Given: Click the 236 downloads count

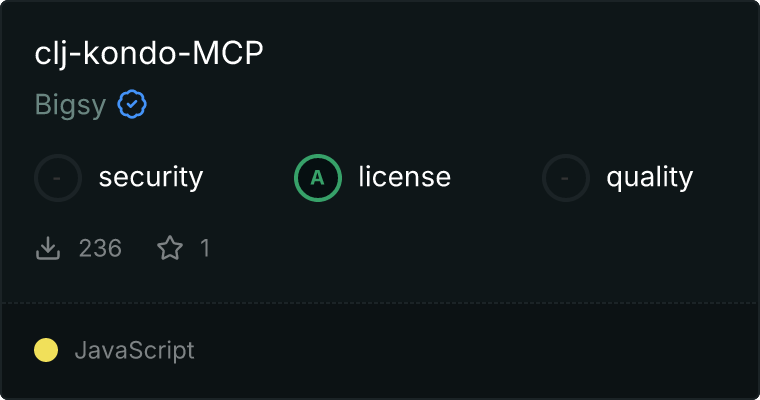Looking at the screenshot, I should point(100,248).
